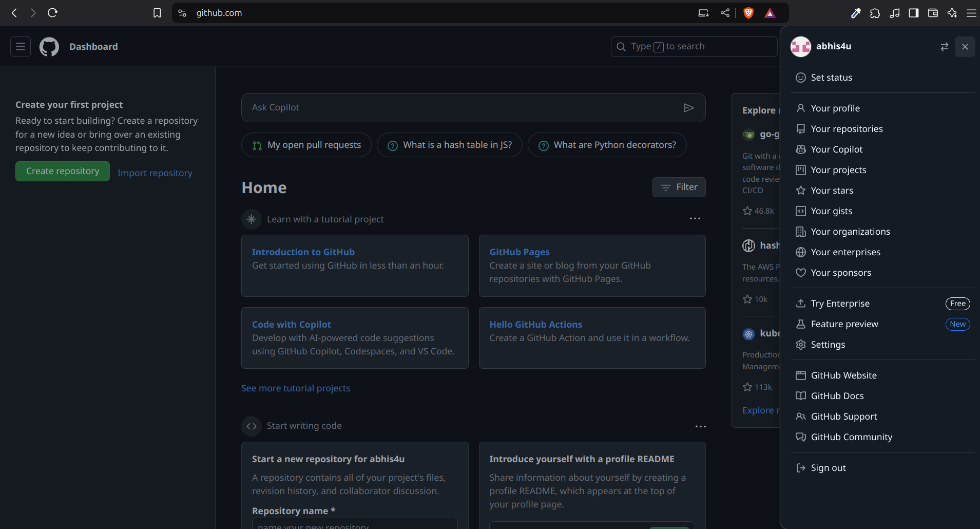Click the highlighter pen icon in browser toolbar
This screenshot has width=980, height=529.
click(856, 13)
